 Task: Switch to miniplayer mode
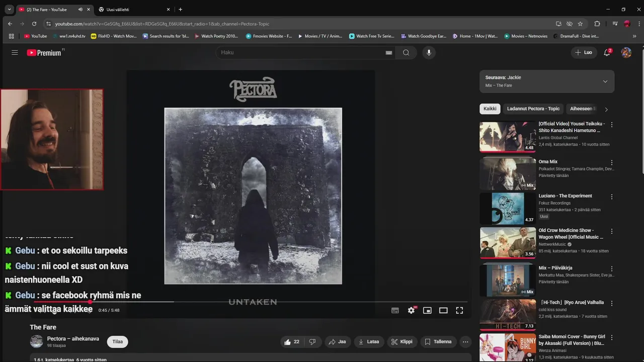[427, 310]
